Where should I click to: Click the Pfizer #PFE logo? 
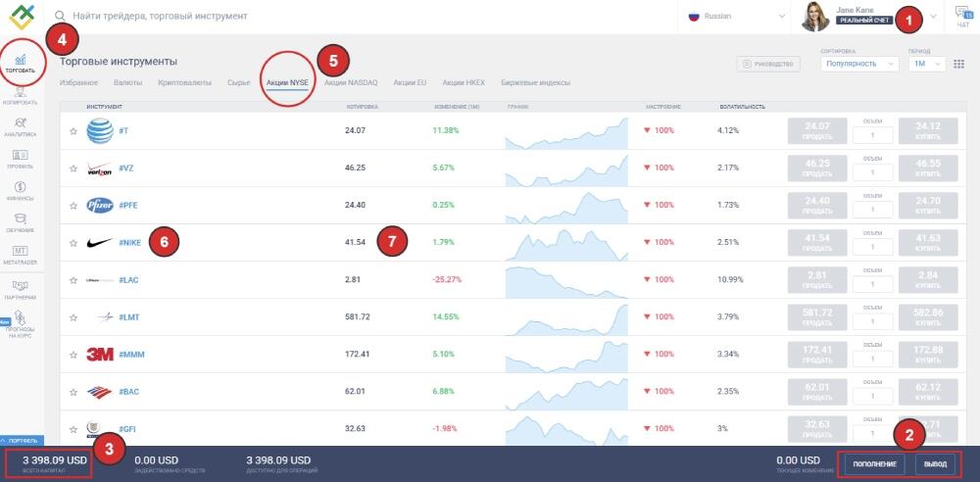[100, 205]
